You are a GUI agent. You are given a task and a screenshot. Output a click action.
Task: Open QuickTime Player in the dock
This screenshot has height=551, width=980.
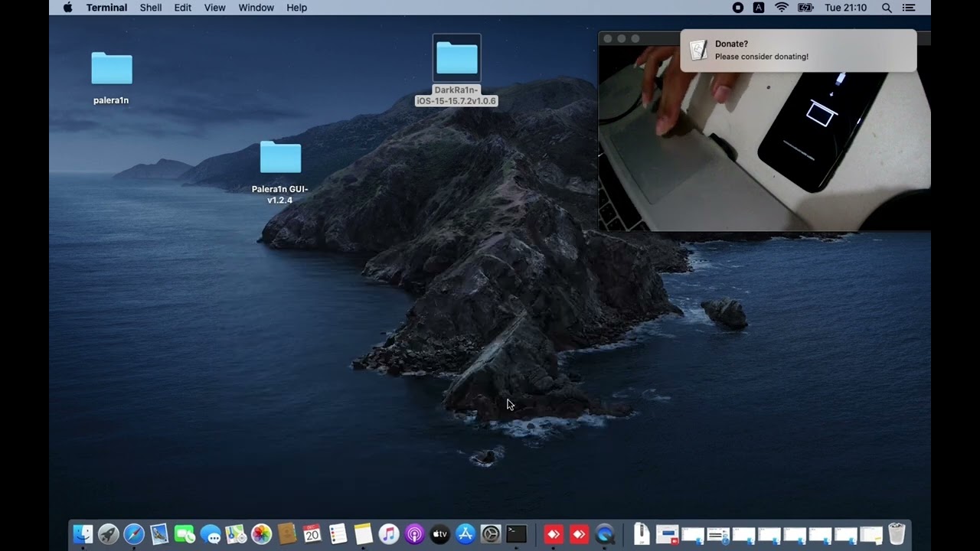[x=605, y=533]
